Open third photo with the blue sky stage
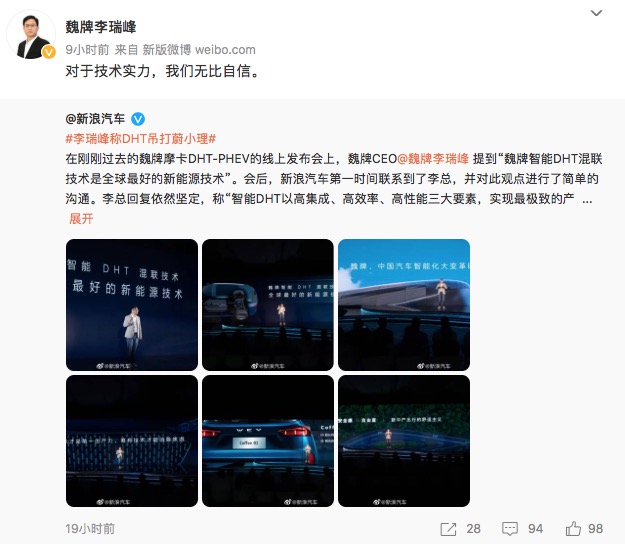The height and width of the screenshot is (544, 625). pyautogui.click(x=404, y=305)
